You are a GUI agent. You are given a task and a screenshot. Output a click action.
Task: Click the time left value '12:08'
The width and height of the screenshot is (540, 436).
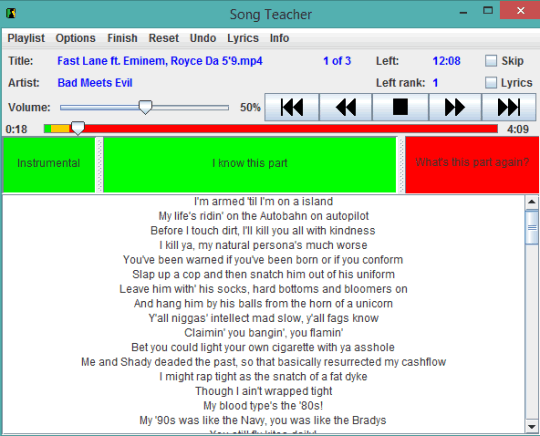tap(446, 61)
